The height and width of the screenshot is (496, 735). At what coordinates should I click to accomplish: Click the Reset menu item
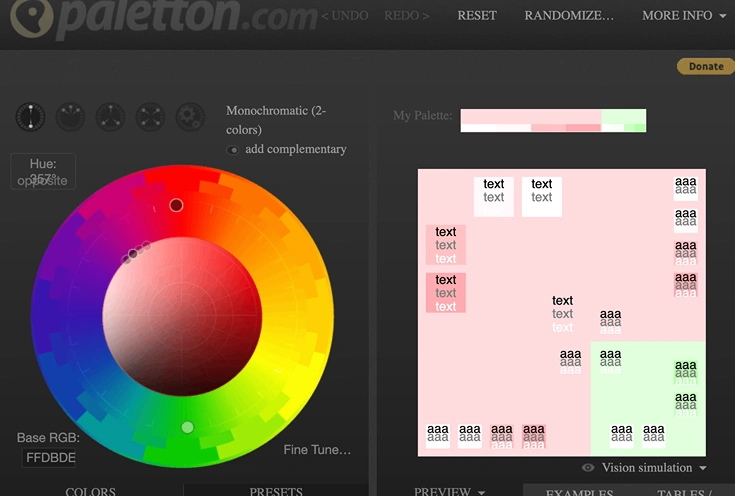[477, 15]
